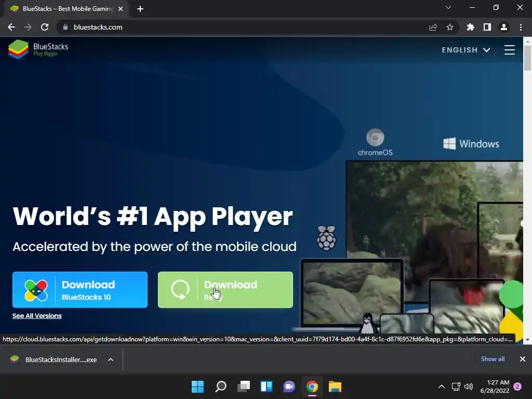Open Widgets on the taskbar

pyautogui.click(x=267, y=387)
